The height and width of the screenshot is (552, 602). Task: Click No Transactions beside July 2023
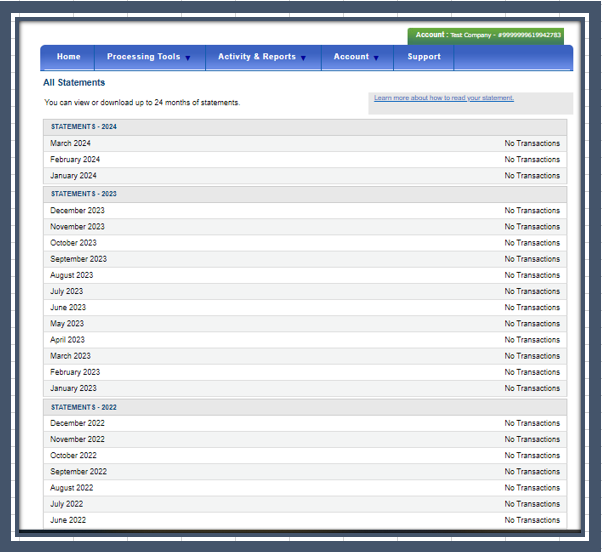(532, 291)
